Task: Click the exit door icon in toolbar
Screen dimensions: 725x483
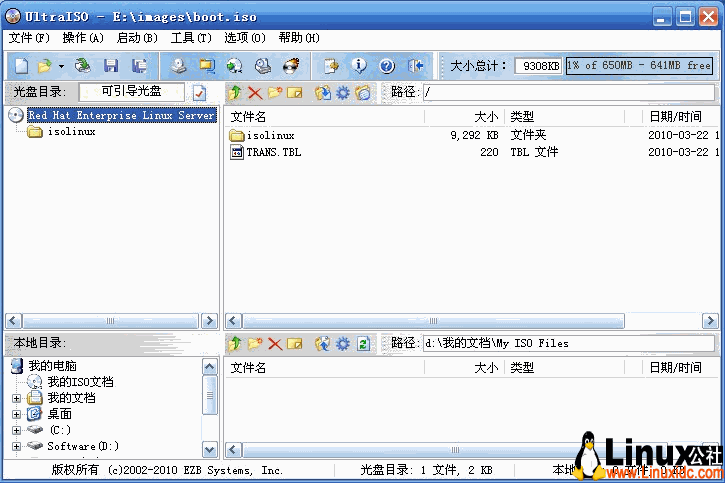Action: (416, 66)
